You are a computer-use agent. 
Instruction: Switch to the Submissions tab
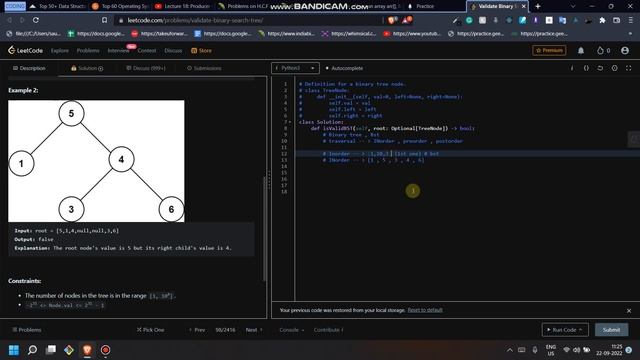coord(204,68)
